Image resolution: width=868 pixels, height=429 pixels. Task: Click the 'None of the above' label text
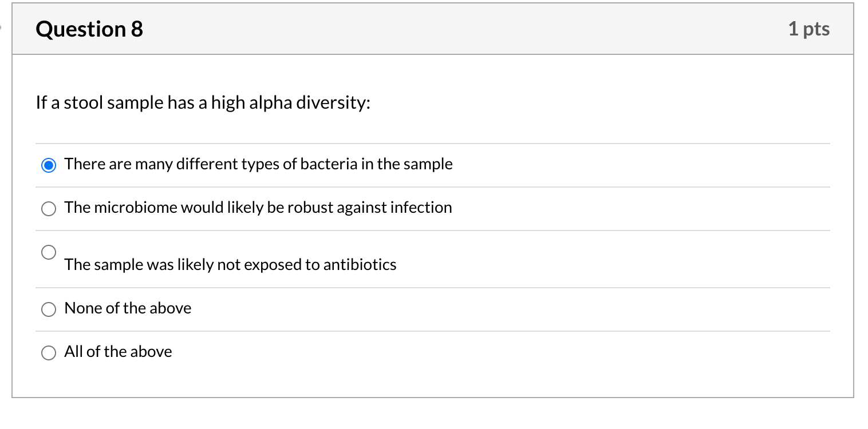point(128,308)
